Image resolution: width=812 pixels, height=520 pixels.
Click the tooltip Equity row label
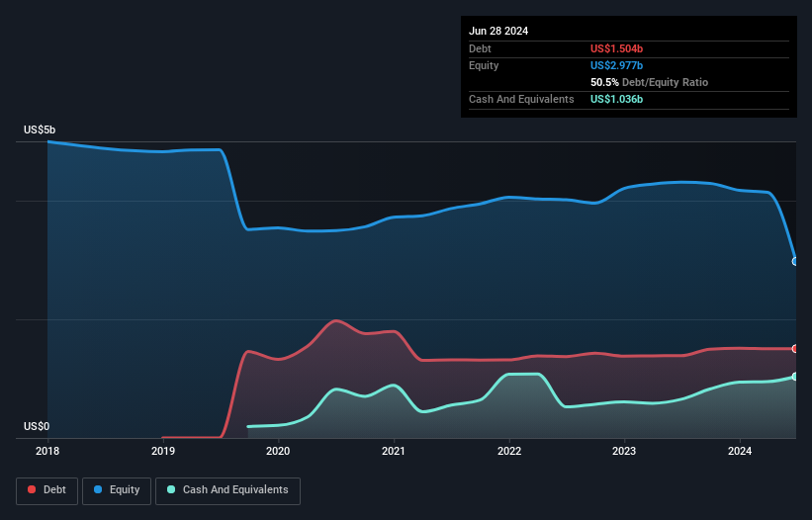[484, 65]
